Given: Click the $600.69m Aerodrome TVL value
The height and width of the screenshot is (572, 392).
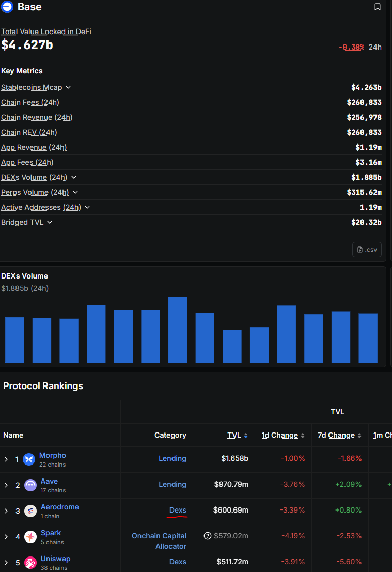Looking at the screenshot, I should 231,511.
